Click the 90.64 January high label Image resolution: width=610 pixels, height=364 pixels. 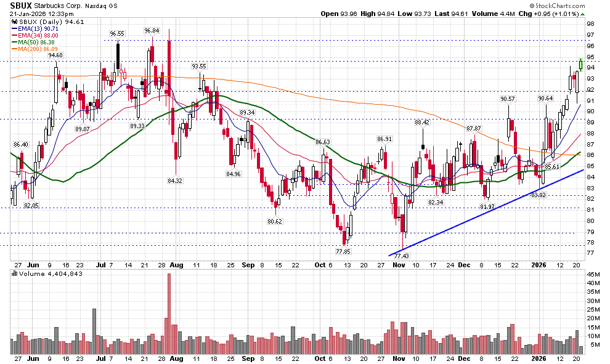click(x=545, y=98)
